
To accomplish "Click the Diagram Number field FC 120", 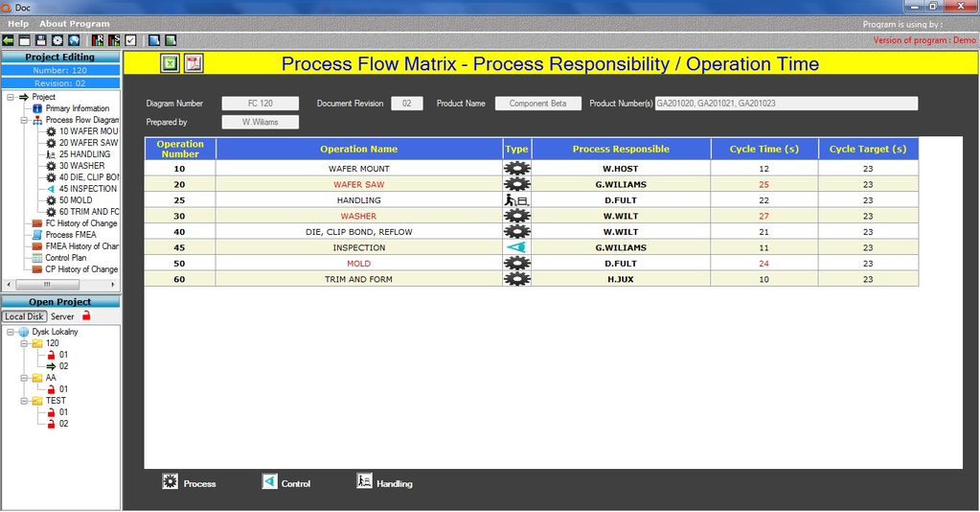I will (260, 104).
